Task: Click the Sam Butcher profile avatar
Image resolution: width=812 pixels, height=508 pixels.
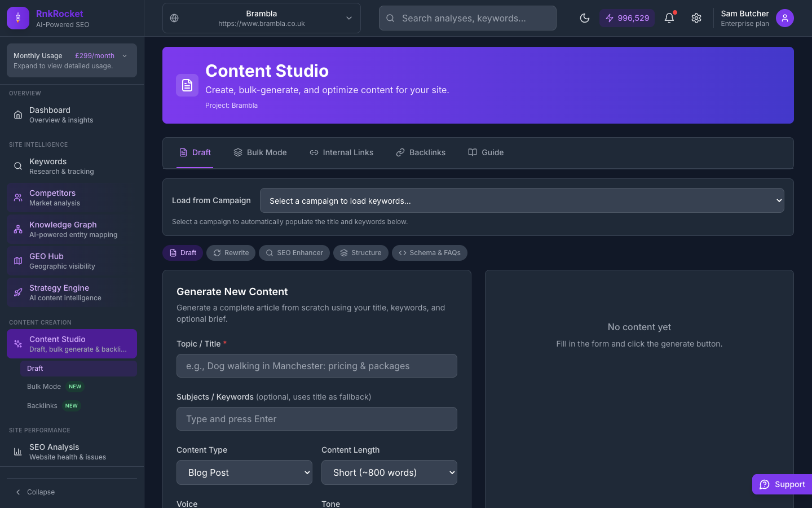Action: (x=785, y=18)
